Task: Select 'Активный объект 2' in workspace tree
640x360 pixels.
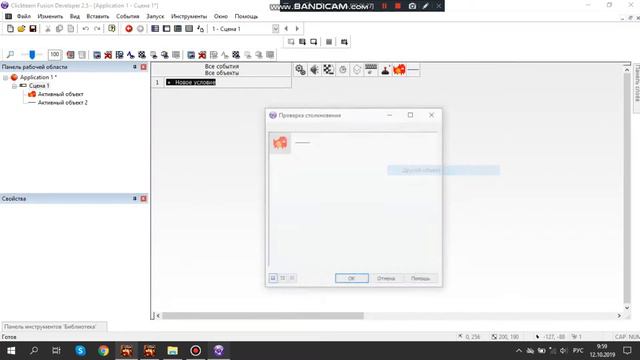Action: [x=62, y=102]
